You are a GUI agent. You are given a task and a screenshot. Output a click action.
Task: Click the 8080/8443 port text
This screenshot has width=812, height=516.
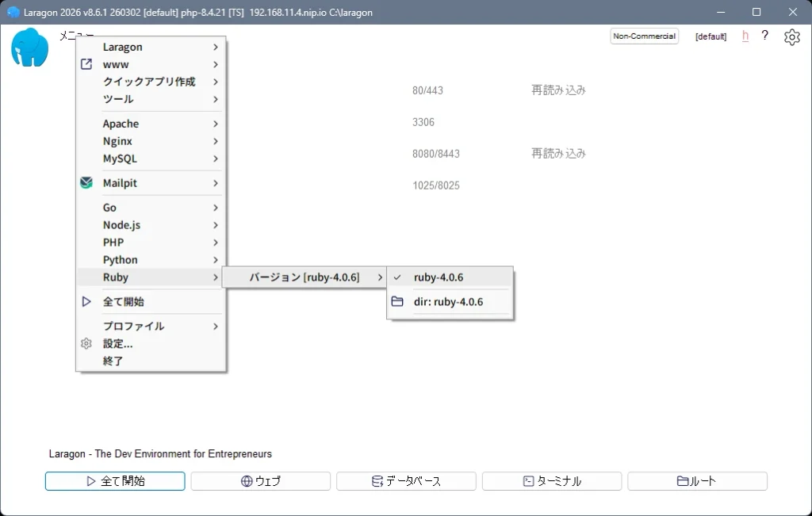(436, 154)
